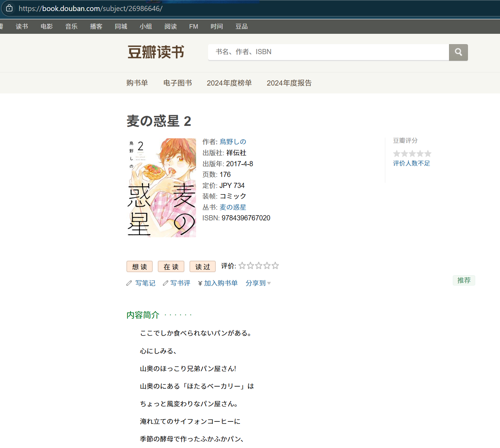Viewport: 500px width, 448px height.
Task: Open series link 麦の惑星
Action: (233, 207)
